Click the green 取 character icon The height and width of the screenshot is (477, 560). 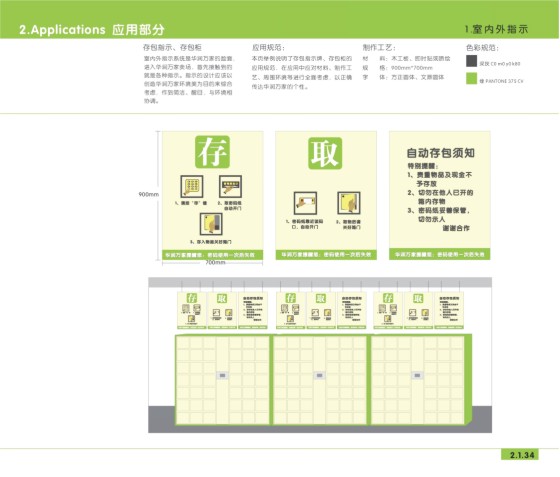coord(325,153)
